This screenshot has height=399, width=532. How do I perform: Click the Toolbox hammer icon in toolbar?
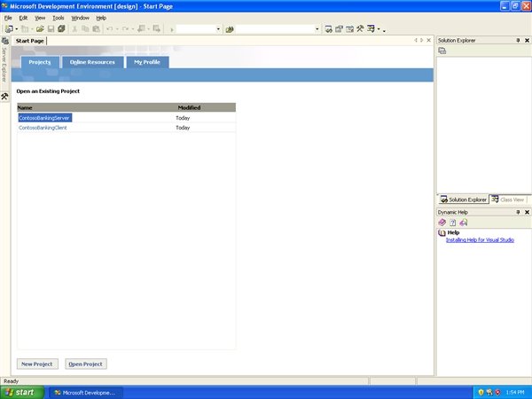360,29
